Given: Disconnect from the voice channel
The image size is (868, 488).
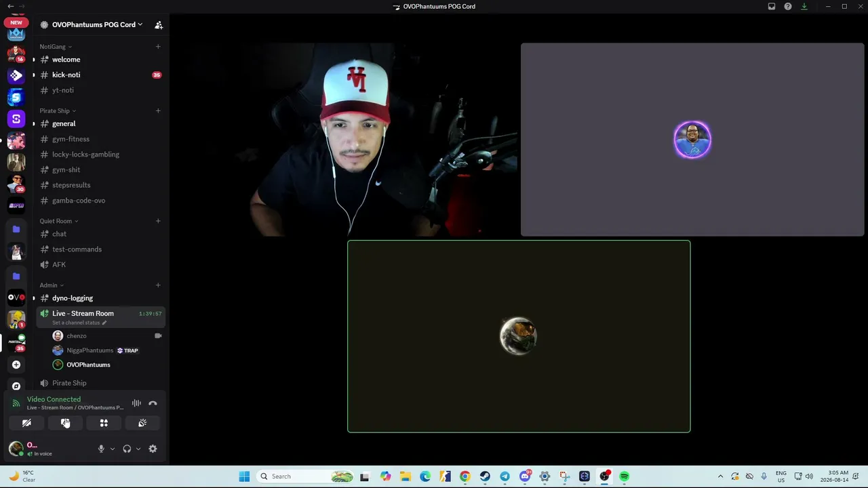Looking at the screenshot, I should click(153, 403).
